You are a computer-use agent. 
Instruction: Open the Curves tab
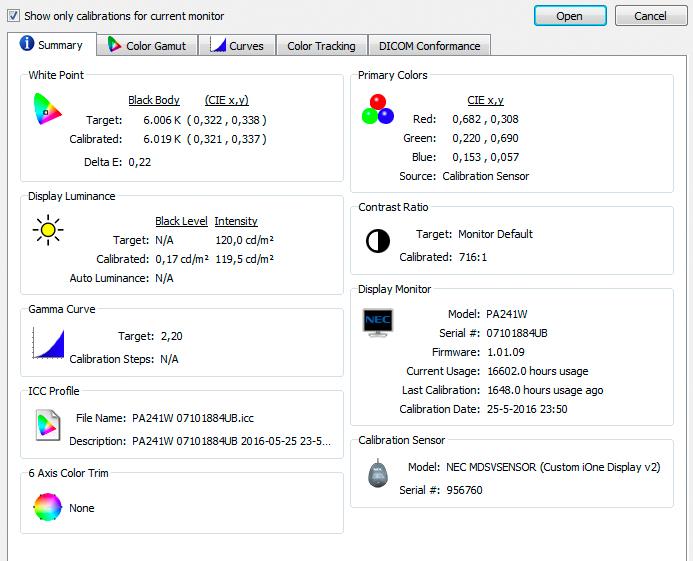[x=237, y=46]
